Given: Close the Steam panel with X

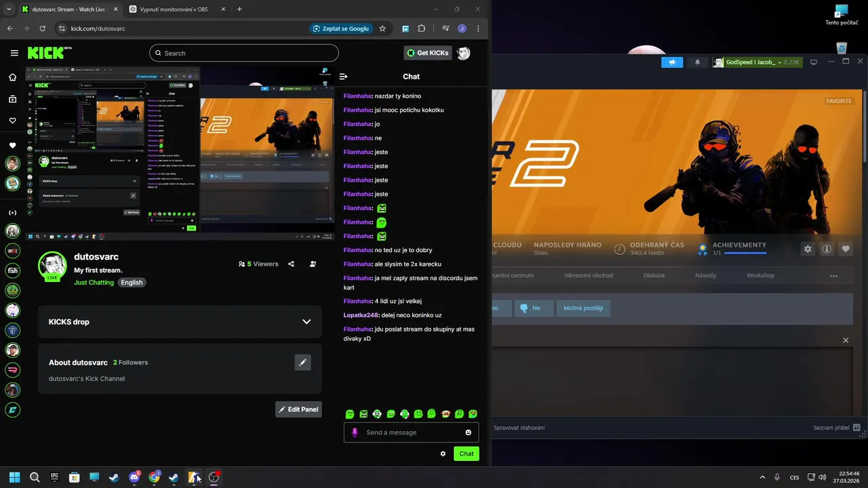Looking at the screenshot, I should pos(846,340).
